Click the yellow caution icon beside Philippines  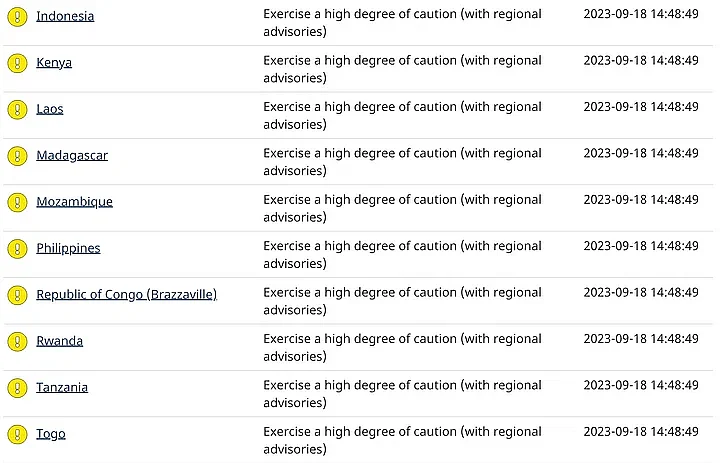coord(17,248)
